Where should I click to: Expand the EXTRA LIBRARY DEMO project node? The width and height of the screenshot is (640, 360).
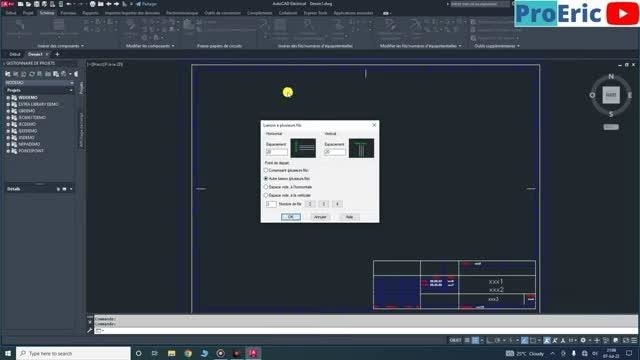coord(8,104)
